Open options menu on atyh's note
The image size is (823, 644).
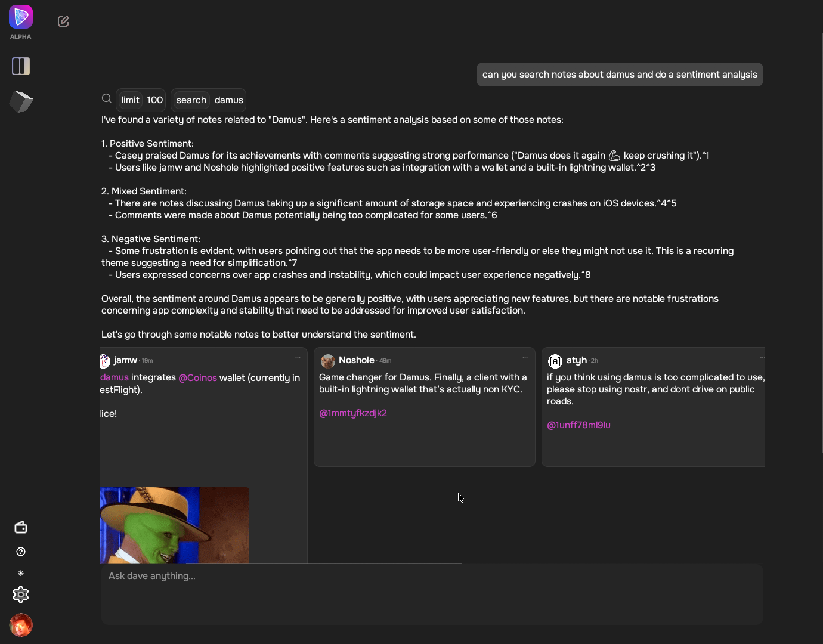(x=762, y=357)
